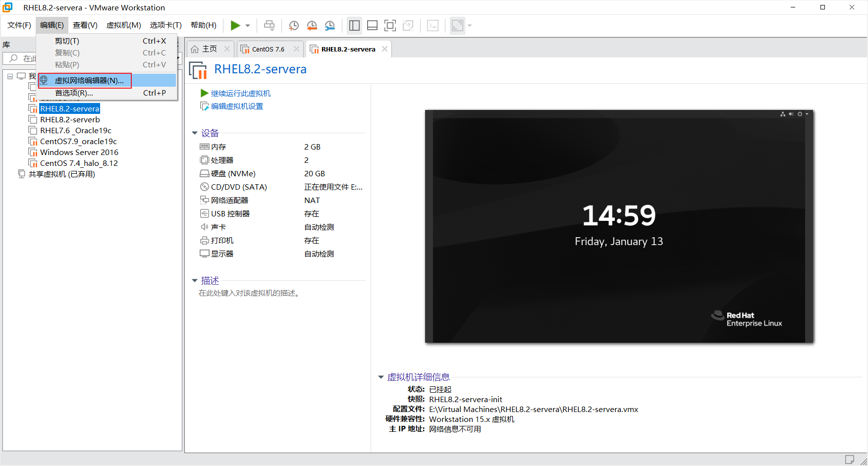This screenshot has height=466, width=868.
Task: Toggle the library sidebar view icon
Action: click(354, 25)
